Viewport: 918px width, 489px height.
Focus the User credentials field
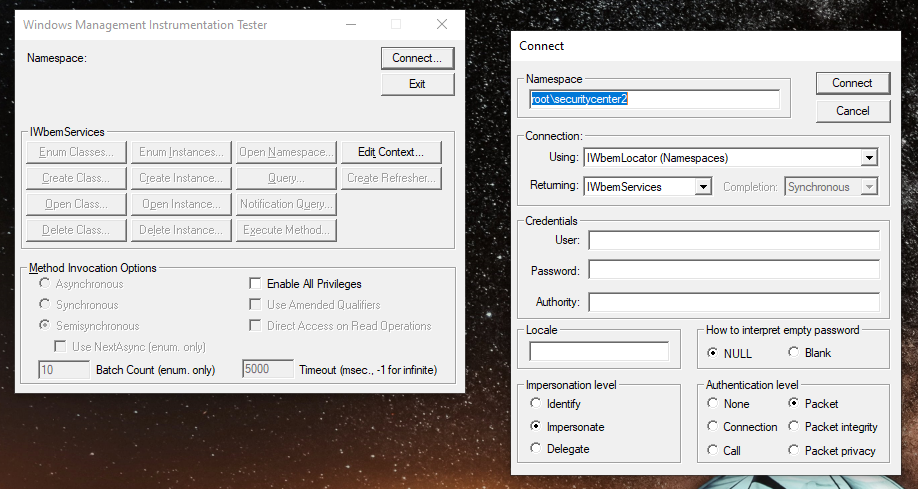tap(733, 240)
